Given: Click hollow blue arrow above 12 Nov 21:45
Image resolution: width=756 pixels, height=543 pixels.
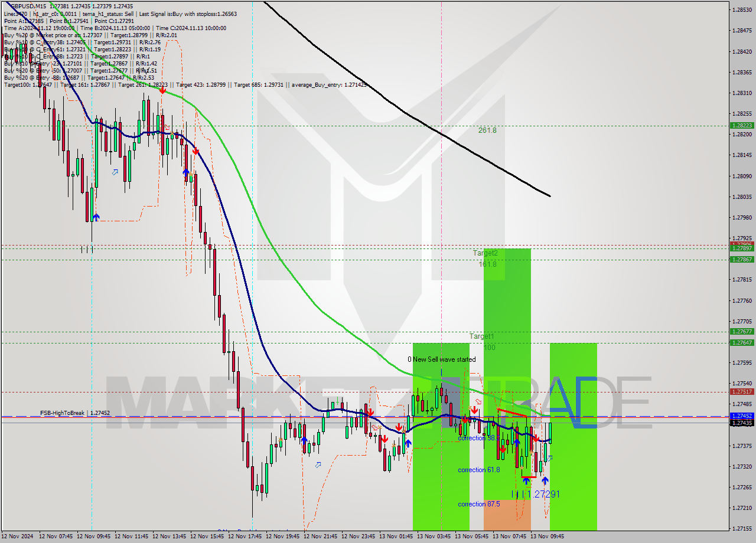Looking at the screenshot, I should pyautogui.click(x=319, y=465).
